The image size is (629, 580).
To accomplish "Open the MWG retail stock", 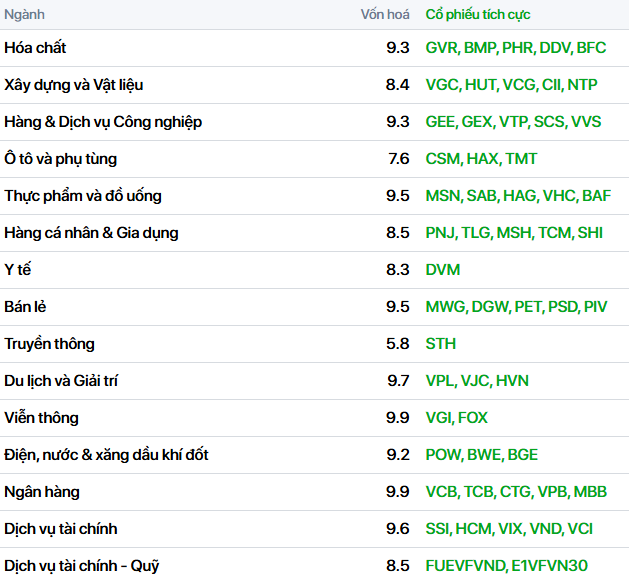I will pyautogui.click(x=445, y=307).
